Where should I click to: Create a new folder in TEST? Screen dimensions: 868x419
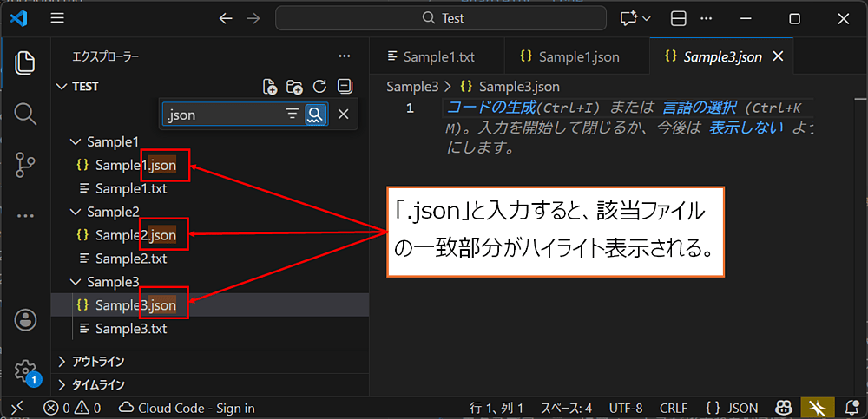pyautogui.click(x=294, y=87)
